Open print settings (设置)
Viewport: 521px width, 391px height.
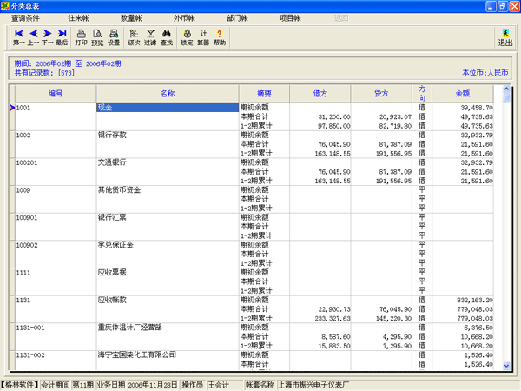[x=114, y=37]
